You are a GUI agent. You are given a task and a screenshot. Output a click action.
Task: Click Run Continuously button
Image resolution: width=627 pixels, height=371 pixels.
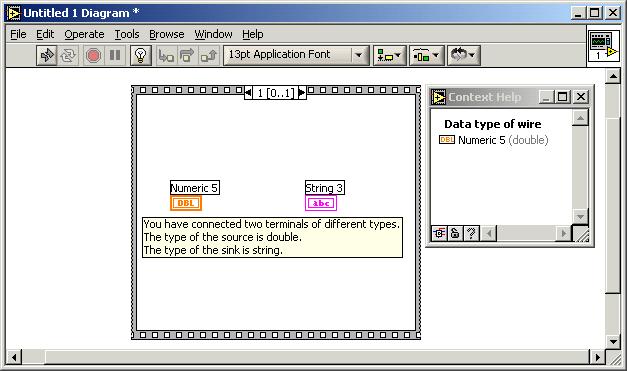68,55
